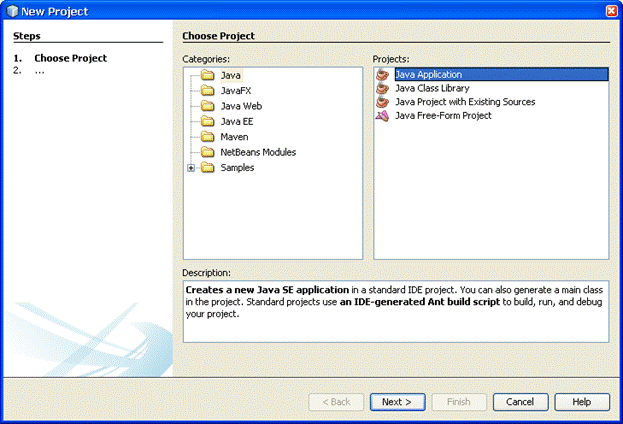Click the Java Application coffee cup icon
The width and height of the screenshot is (623, 424).
(x=382, y=74)
